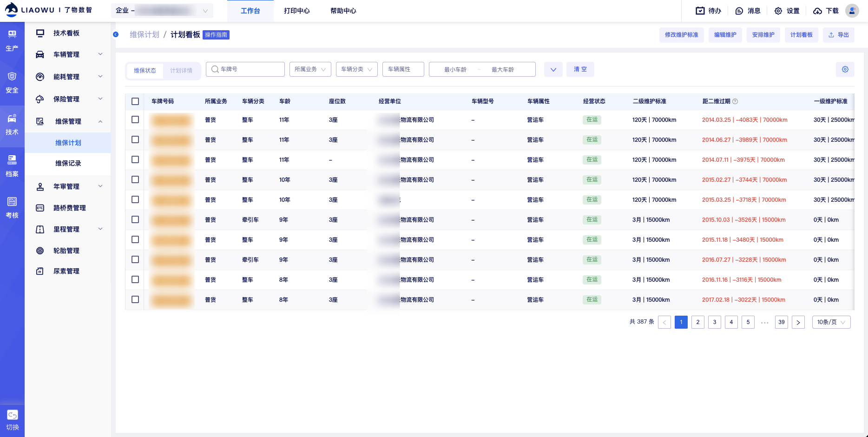Click the 切换 switch icon at bottom left
This screenshot has width=868, height=437.
[x=12, y=415]
